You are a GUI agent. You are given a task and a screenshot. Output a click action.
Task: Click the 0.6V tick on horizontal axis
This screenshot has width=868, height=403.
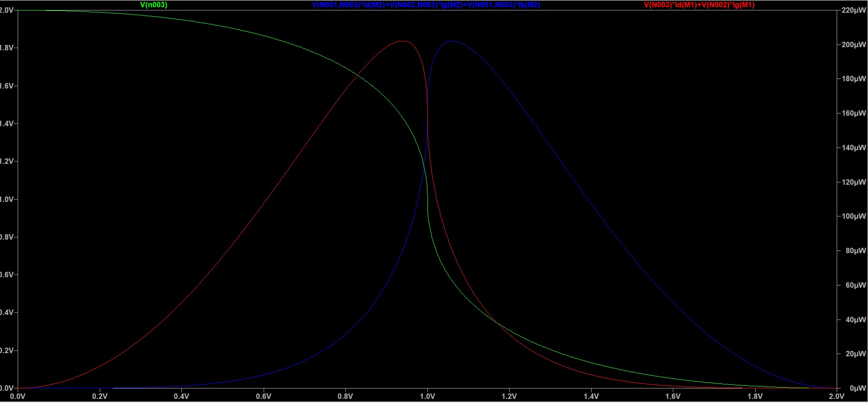coord(263,396)
